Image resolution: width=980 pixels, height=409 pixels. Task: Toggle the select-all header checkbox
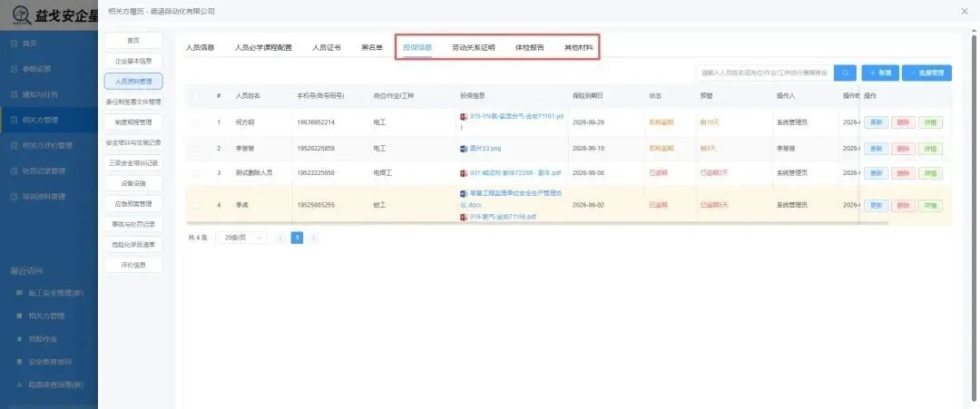[x=196, y=96]
